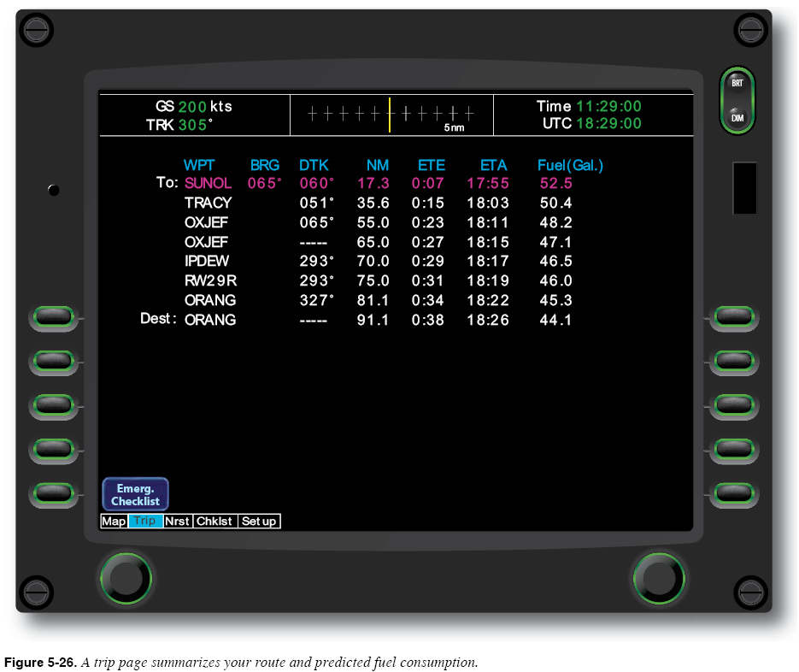799x672 pixels.
Task: Switch to the Map tab
Action: click(x=114, y=522)
